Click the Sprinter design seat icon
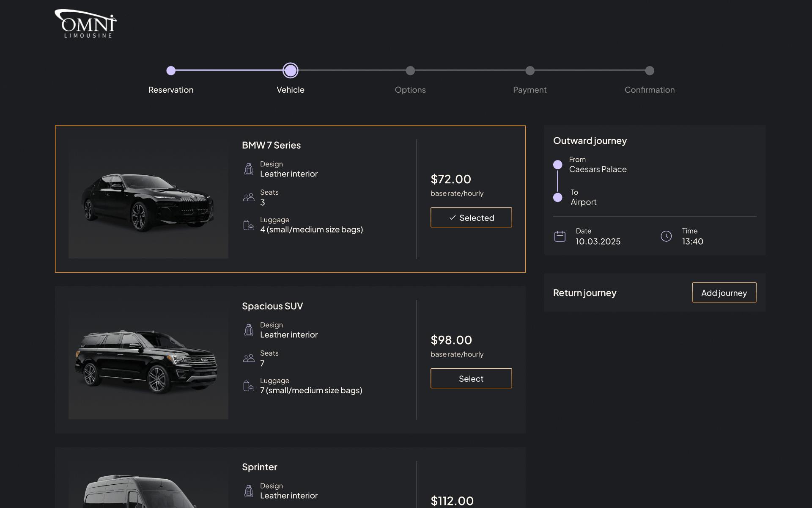 249,491
